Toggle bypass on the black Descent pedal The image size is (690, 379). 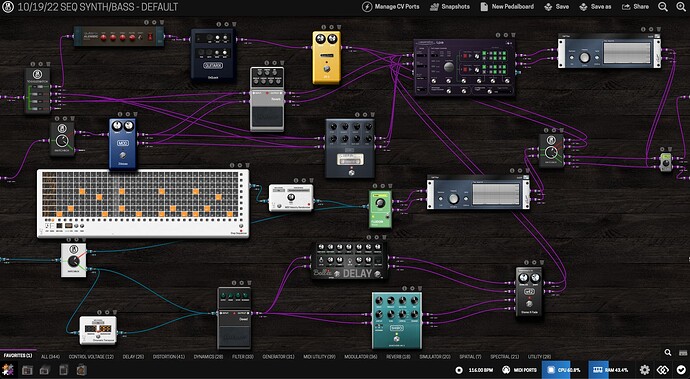coord(234,336)
